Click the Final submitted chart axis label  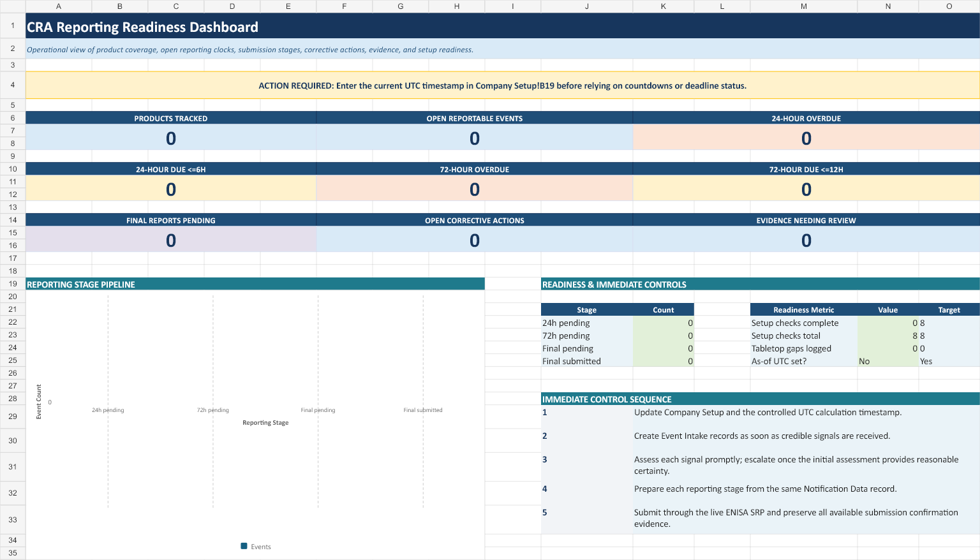coord(423,410)
